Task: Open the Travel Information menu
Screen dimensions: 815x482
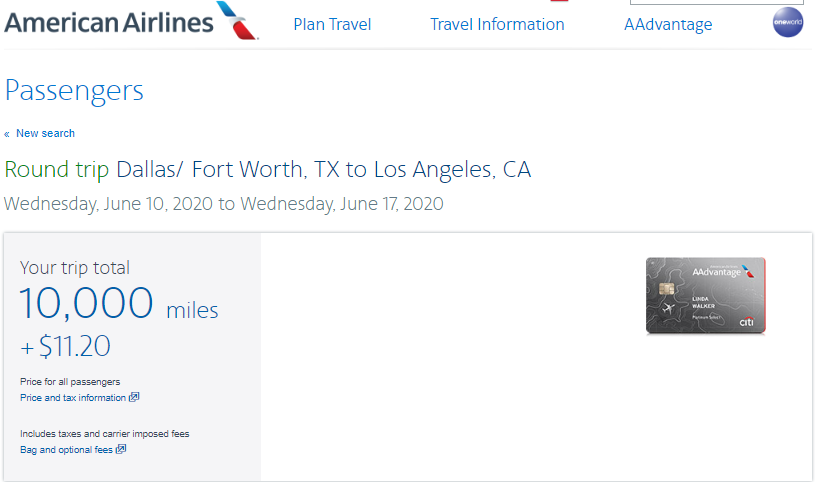Action: pyautogui.click(x=497, y=24)
